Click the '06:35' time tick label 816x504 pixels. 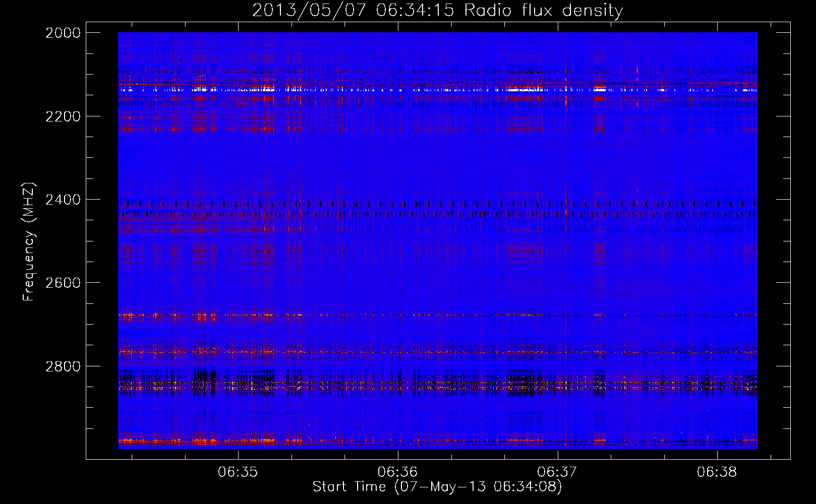tap(238, 472)
